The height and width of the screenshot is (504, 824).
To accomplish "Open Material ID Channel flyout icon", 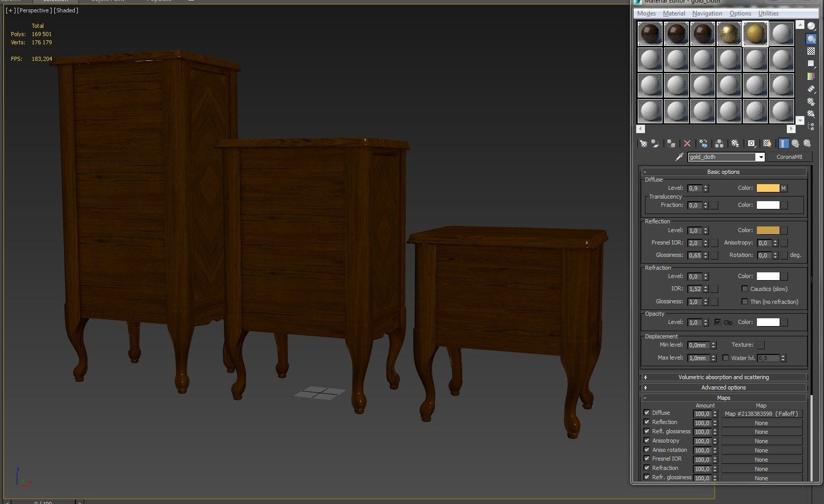I will [x=751, y=143].
